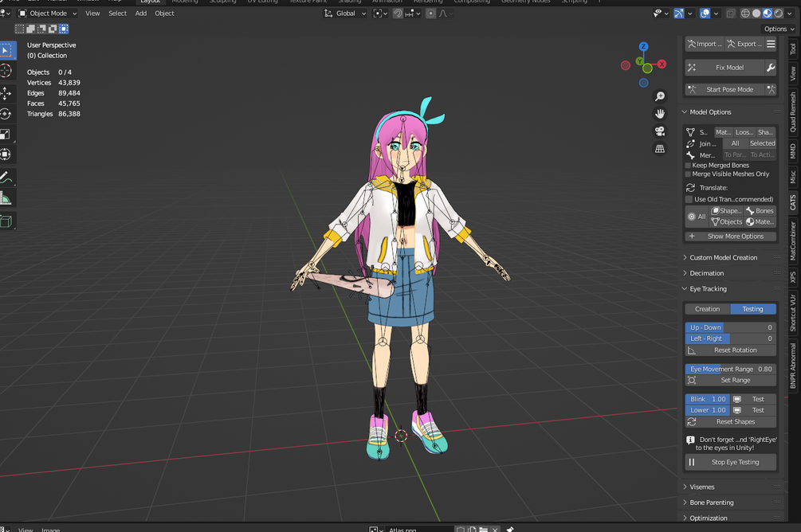Open the Select menu
Image resolution: width=801 pixels, height=532 pixels.
[117, 14]
